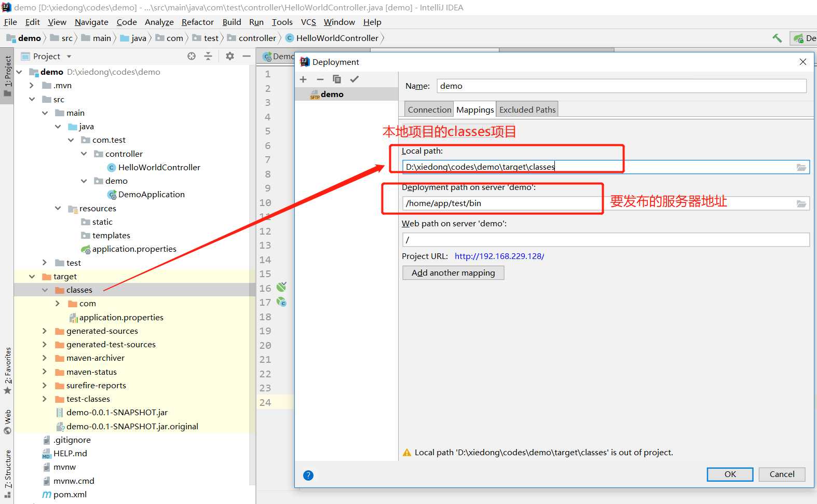Select demo-0.0.1-SNAPSHOT.jar file
Image resolution: width=817 pixels, height=504 pixels.
click(x=117, y=412)
